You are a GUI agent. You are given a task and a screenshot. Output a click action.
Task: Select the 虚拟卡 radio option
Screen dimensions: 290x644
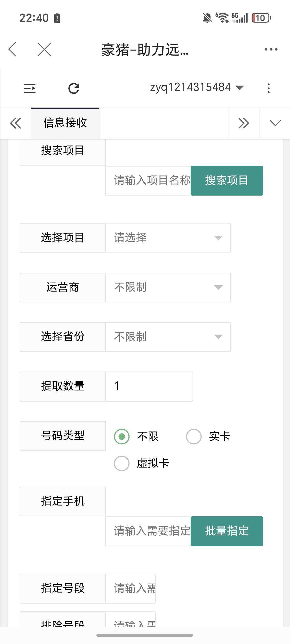click(x=122, y=463)
